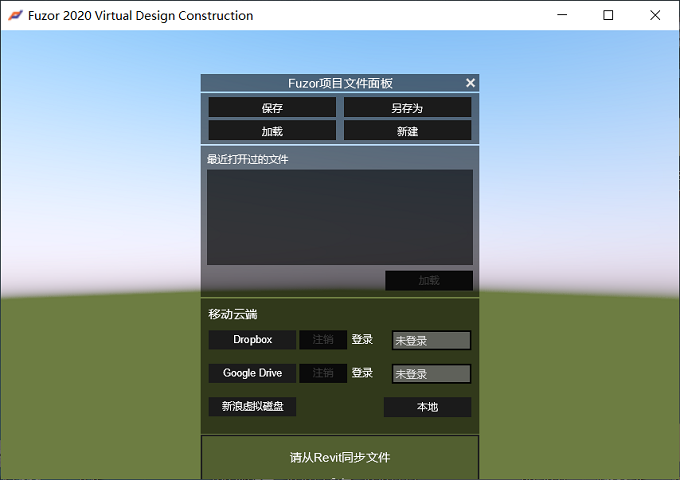Screen dimensions: 680x480
Task: Click 登录 label in Dropbox row
Action: coord(362,339)
